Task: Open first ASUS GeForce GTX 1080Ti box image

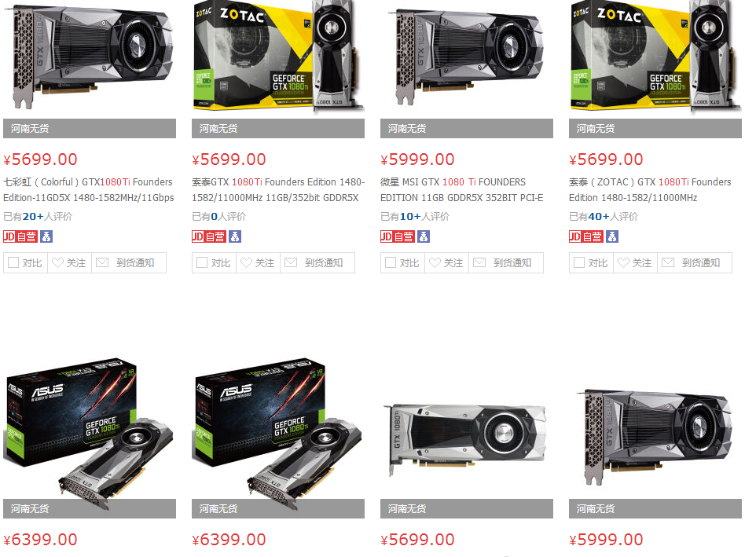Action: [90, 428]
